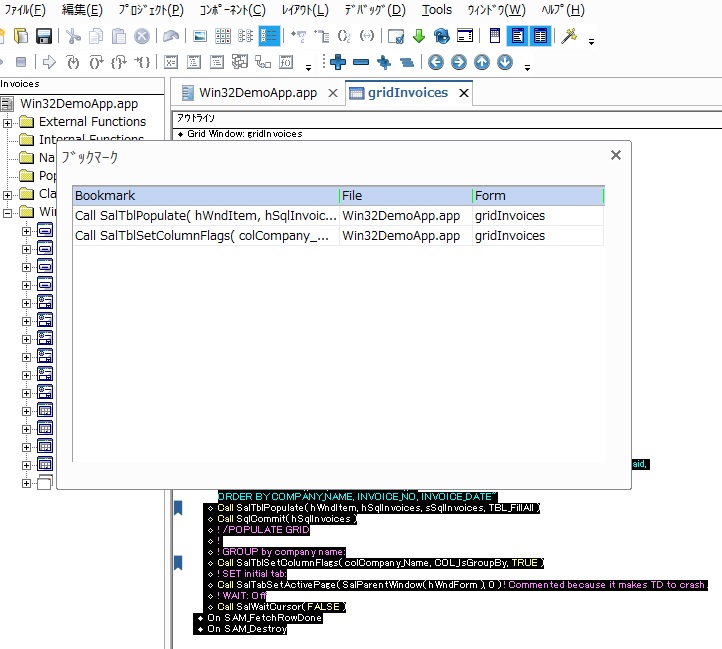The height and width of the screenshot is (649, 722).
Task: Open the コンポーネント(C) menu
Action: (x=233, y=10)
